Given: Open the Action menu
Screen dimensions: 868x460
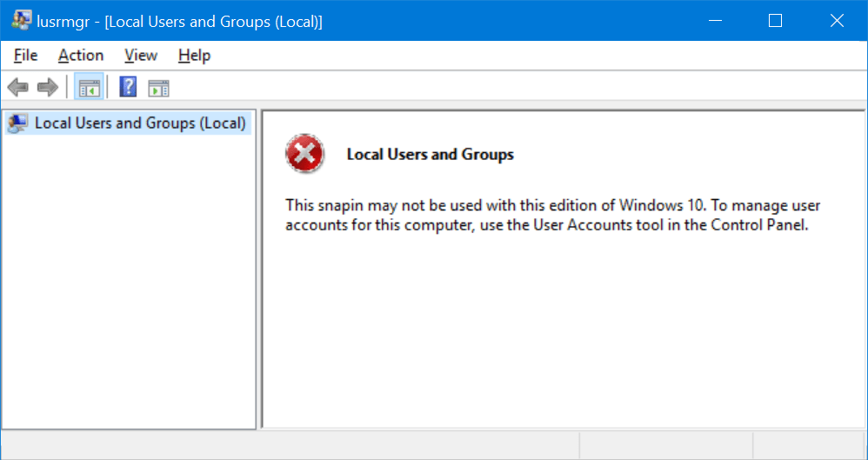Looking at the screenshot, I should pyautogui.click(x=81, y=56).
